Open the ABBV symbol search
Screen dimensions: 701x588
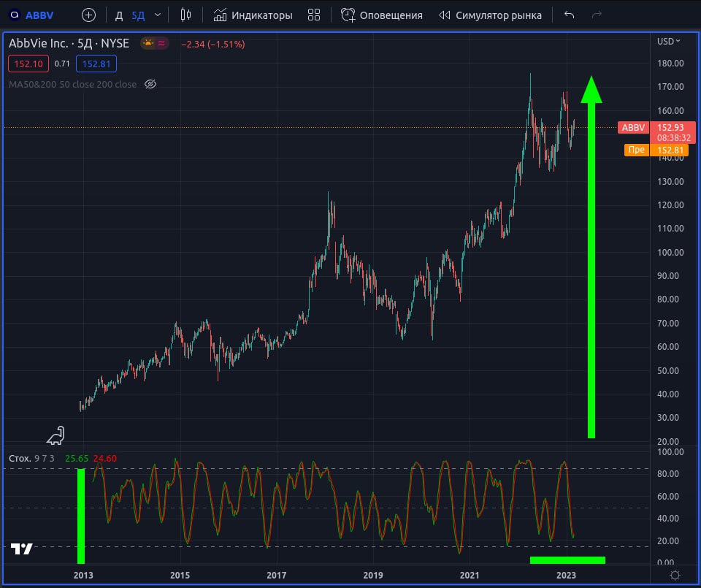(31, 15)
